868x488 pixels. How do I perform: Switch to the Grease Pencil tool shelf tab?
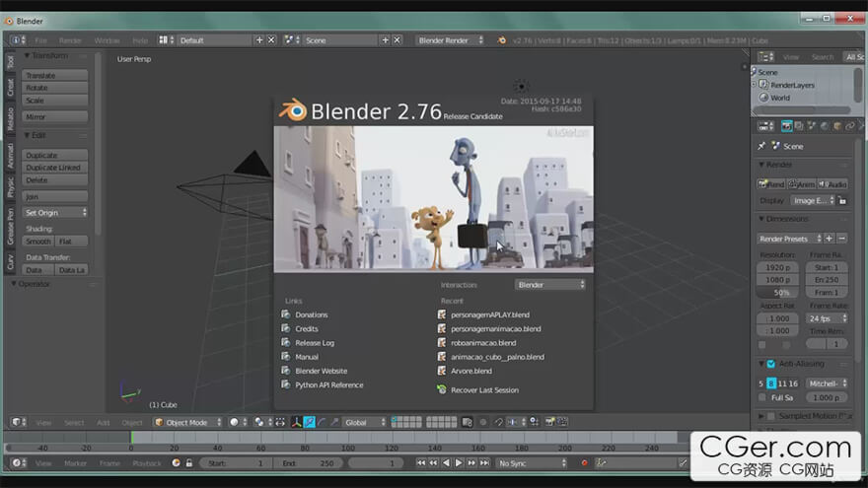click(11, 227)
